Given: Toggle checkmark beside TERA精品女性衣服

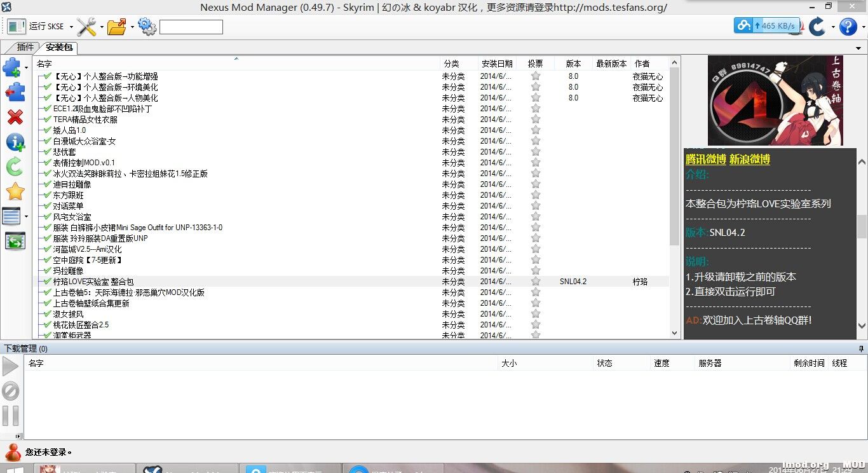Looking at the screenshot, I should [48, 120].
